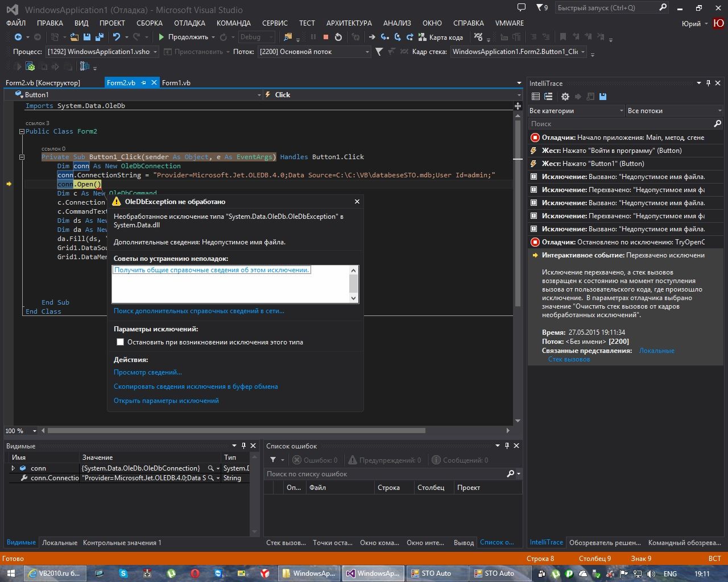Switch to Локальные tab
The height and width of the screenshot is (582, 728).
(60, 543)
